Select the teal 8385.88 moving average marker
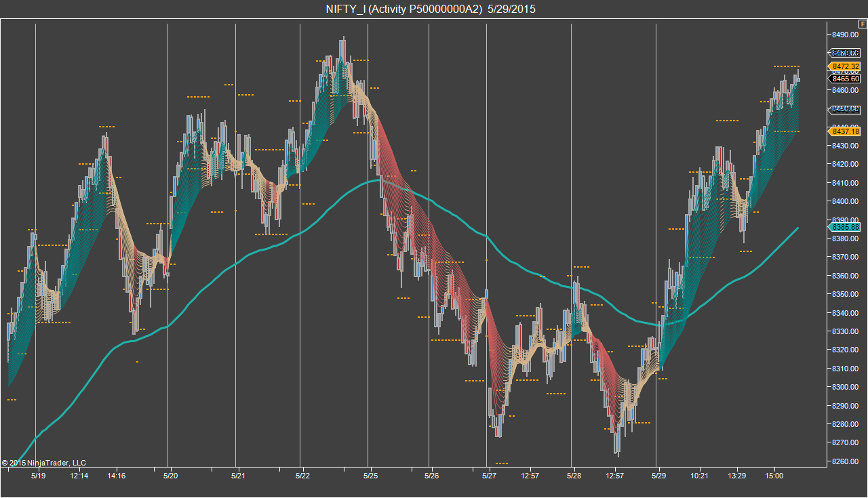Screen dimensions: 868x498 click(x=846, y=228)
